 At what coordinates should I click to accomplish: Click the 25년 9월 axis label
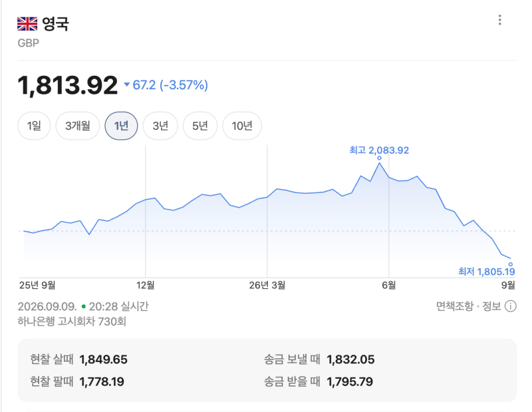click(37, 285)
